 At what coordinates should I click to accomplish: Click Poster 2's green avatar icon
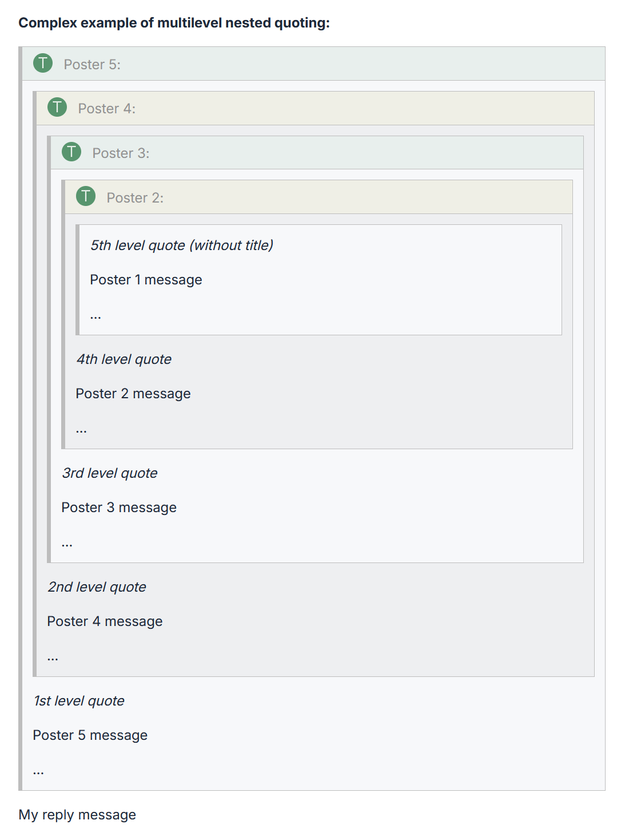(x=86, y=196)
